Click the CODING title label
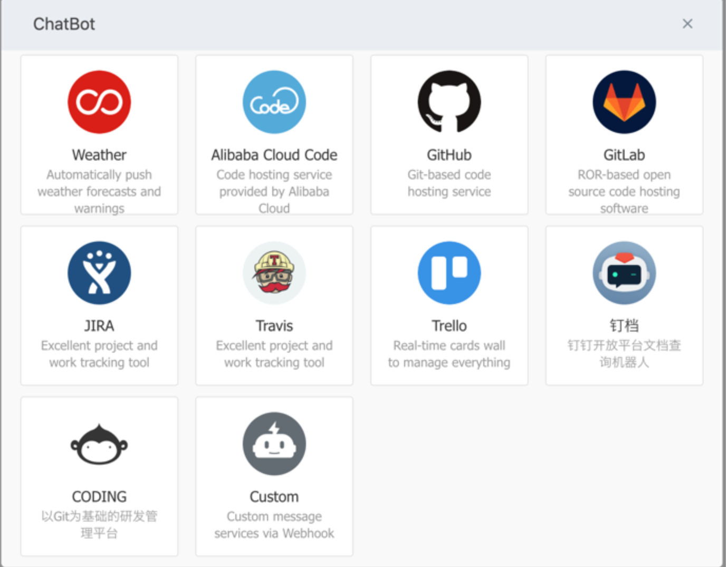The image size is (728, 567). (x=99, y=497)
